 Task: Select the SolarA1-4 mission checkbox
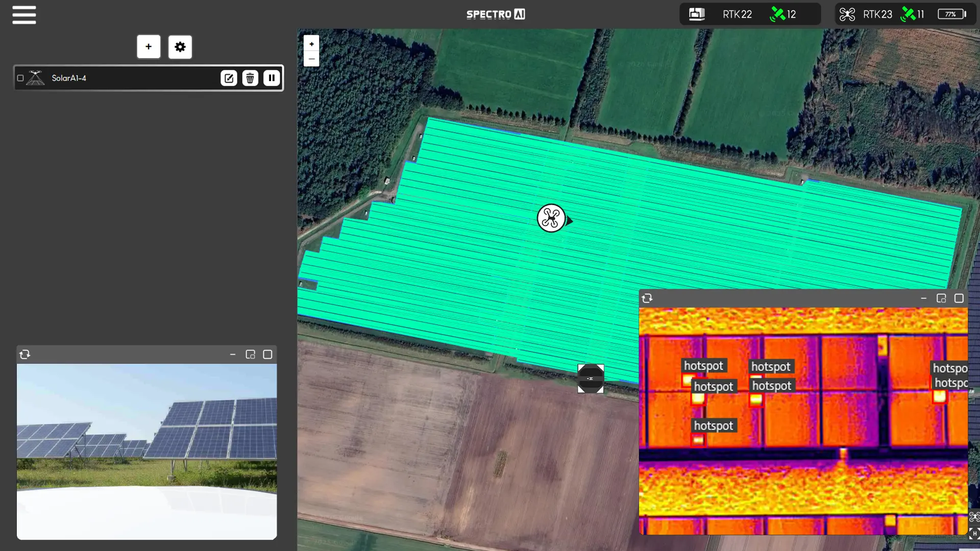(x=20, y=78)
